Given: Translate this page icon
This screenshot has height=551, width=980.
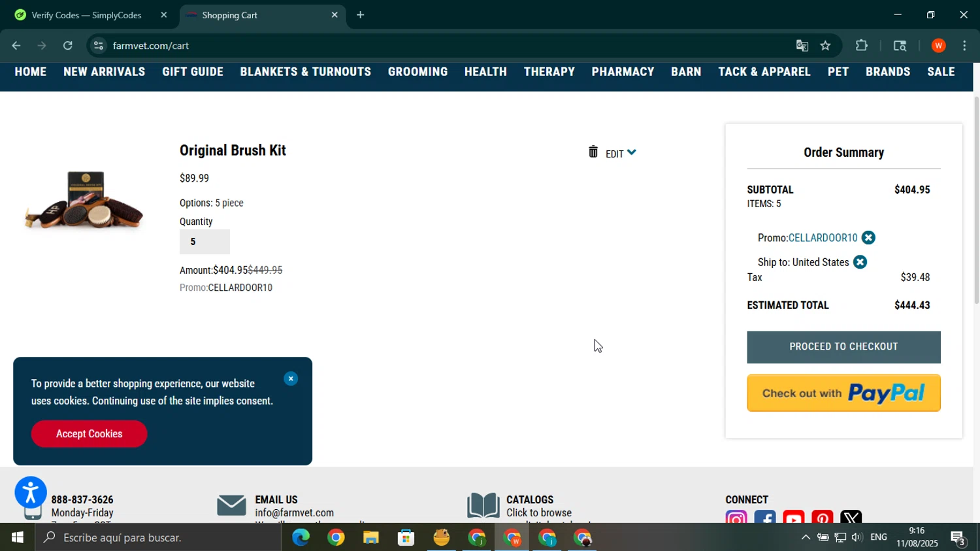Looking at the screenshot, I should (x=802, y=46).
